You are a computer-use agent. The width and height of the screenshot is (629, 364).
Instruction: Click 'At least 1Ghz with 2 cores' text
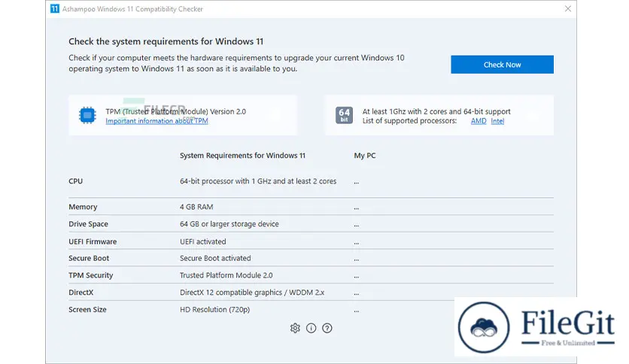pos(436,111)
